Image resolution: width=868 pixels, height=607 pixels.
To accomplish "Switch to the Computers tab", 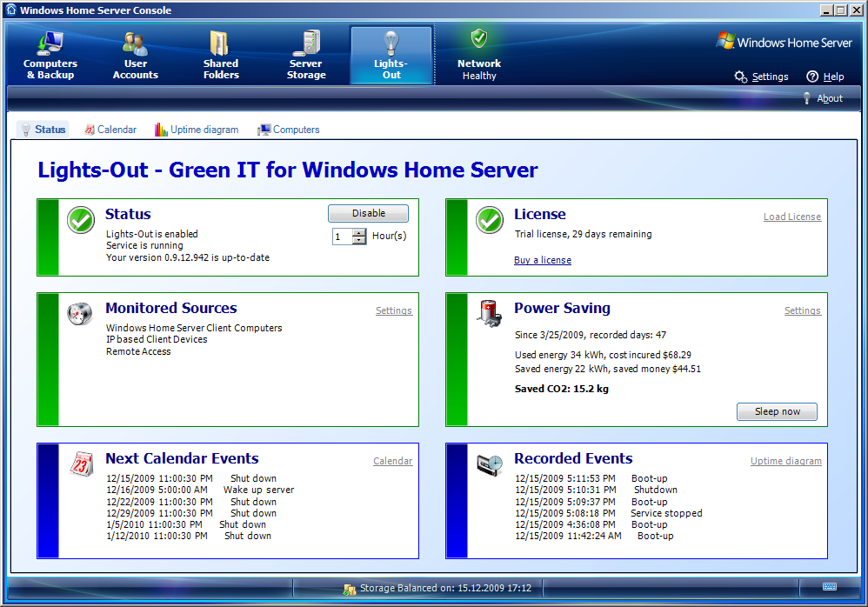I will (289, 130).
